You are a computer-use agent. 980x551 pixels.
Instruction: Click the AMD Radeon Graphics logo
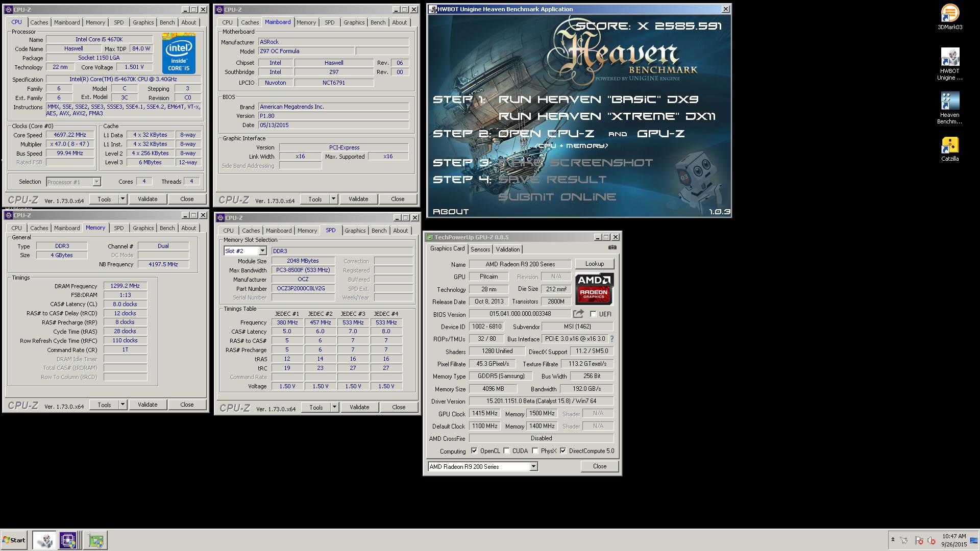tap(594, 289)
